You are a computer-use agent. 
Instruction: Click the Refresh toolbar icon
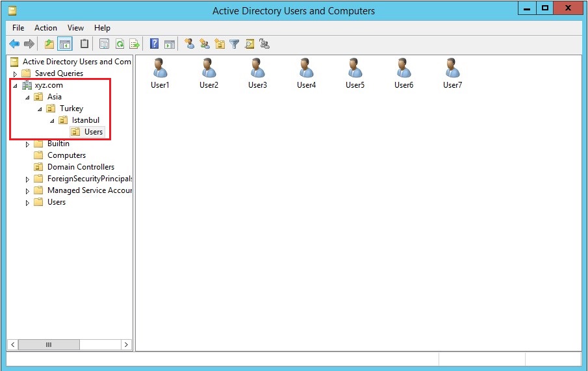120,44
